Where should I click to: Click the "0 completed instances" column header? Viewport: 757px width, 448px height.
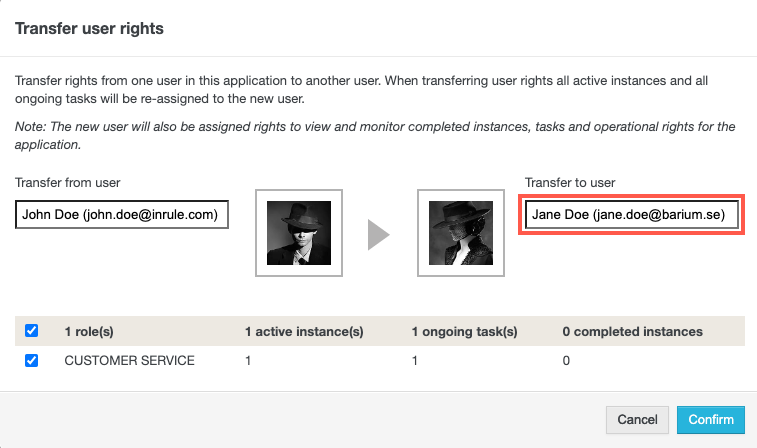[632, 331]
